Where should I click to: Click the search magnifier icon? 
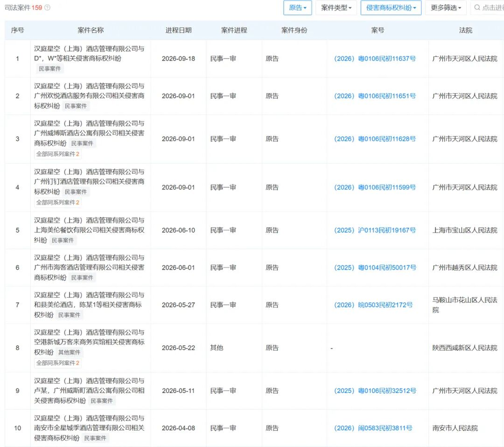pos(477,8)
